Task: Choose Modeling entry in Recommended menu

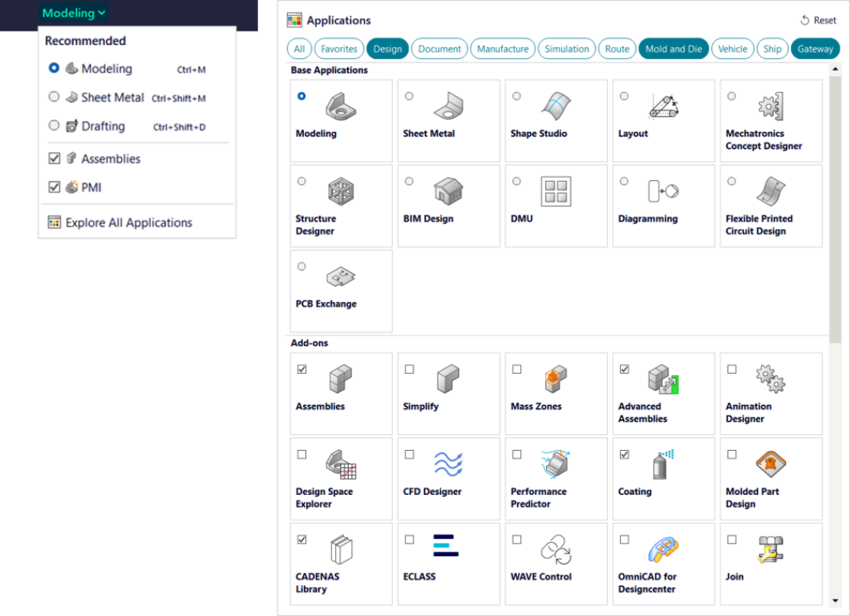Action: [128, 68]
